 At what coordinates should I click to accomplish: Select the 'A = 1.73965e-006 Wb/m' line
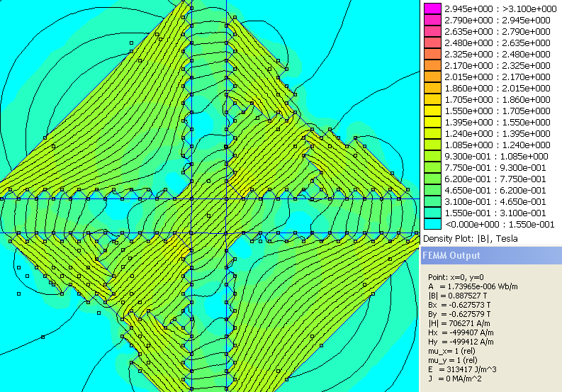pyautogui.click(x=473, y=286)
